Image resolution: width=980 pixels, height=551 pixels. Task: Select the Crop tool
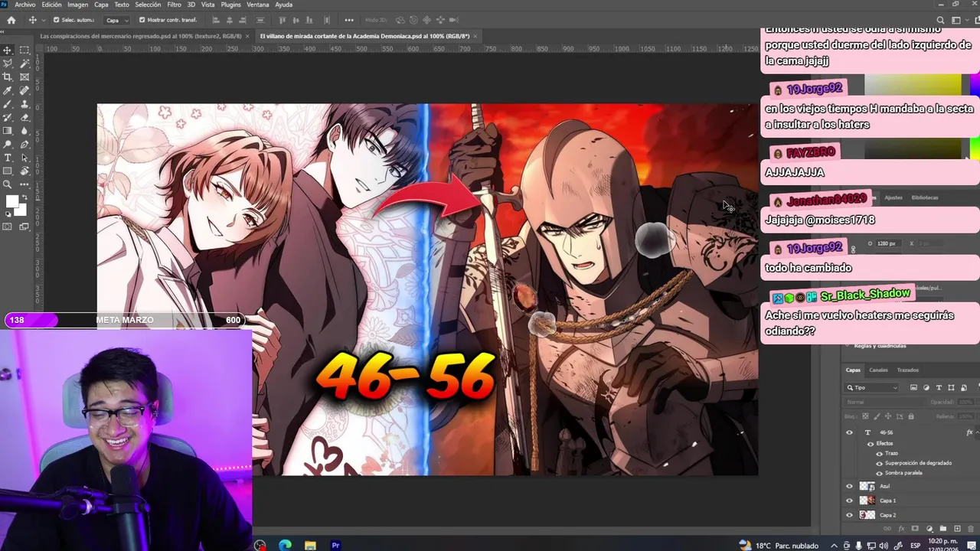pyautogui.click(x=7, y=77)
